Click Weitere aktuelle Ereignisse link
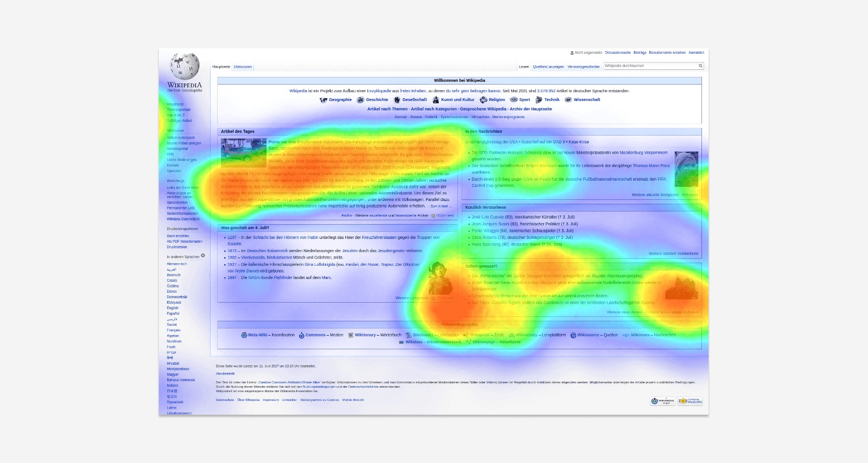 655,195
